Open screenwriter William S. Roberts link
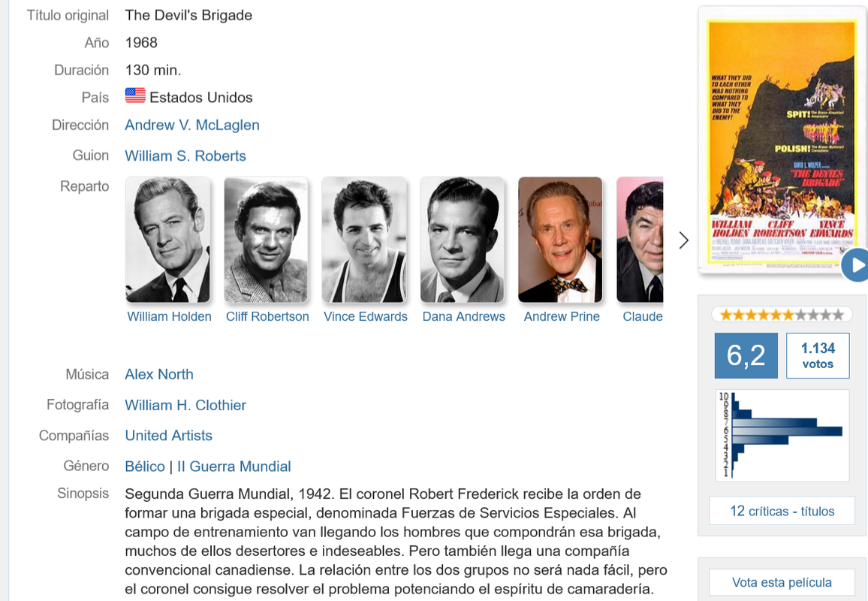Image resolution: width=868 pixels, height=601 pixels. (x=185, y=156)
